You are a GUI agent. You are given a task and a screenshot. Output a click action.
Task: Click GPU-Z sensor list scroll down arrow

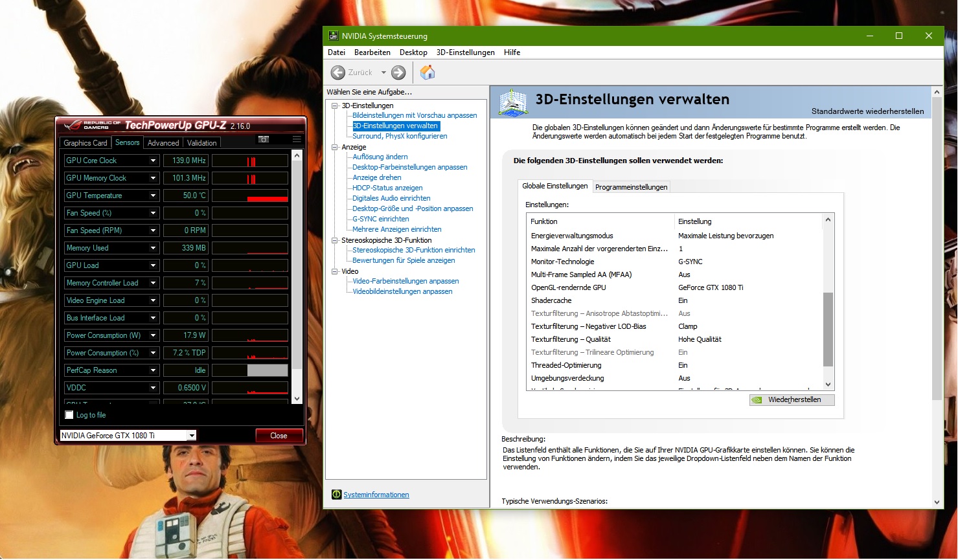(x=297, y=399)
